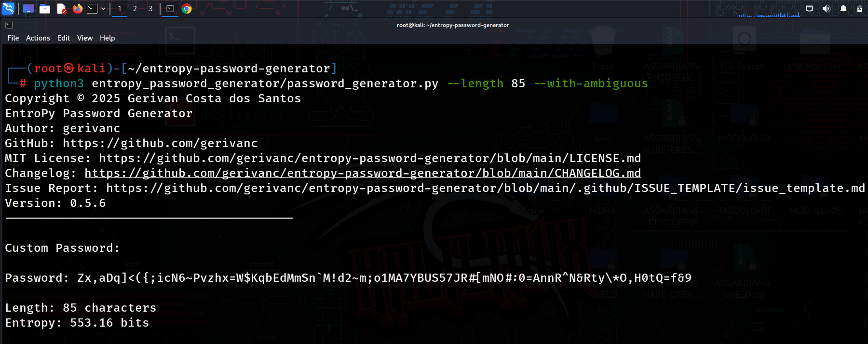Click the window title root@kali text

[453, 25]
